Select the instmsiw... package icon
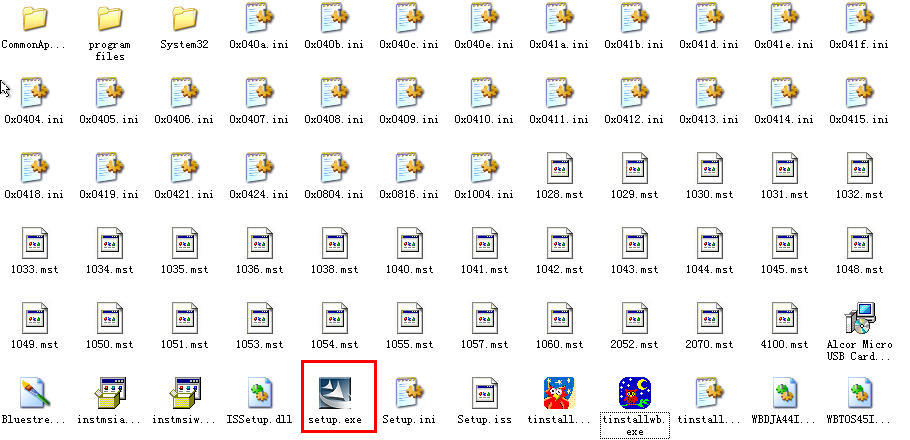Image resolution: width=910 pixels, height=440 pixels. pyautogui.click(x=185, y=393)
